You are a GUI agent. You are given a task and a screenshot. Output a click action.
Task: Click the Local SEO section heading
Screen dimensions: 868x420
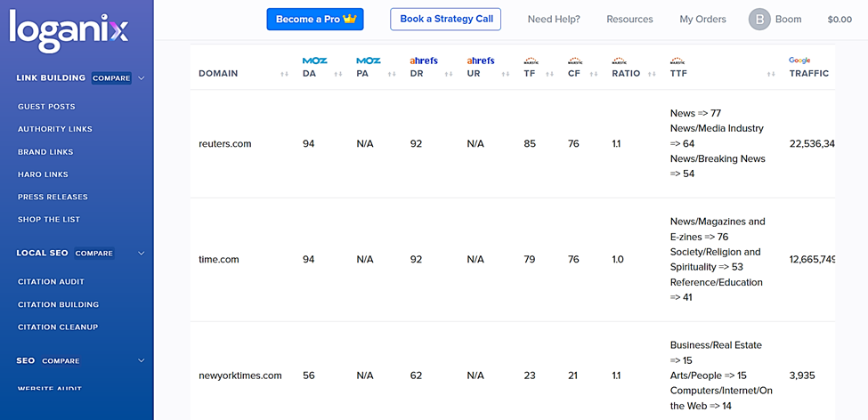coord(42,254)
